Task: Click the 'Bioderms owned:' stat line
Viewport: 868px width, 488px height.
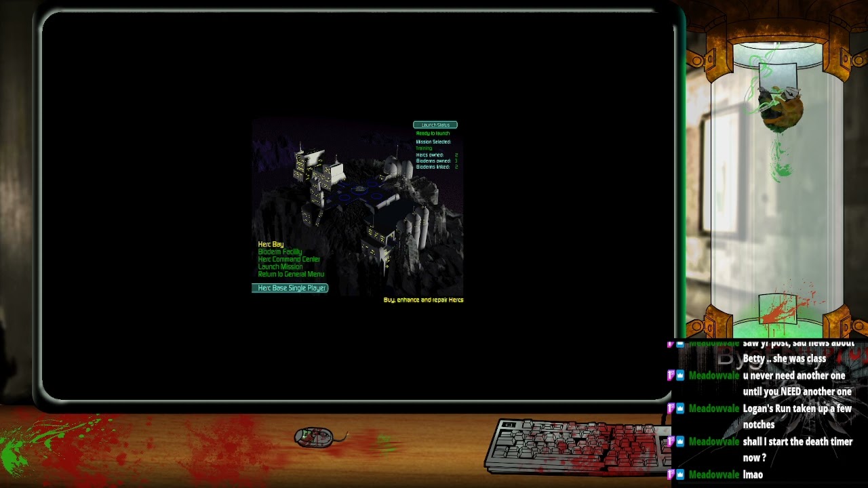Action: point(437,161)
